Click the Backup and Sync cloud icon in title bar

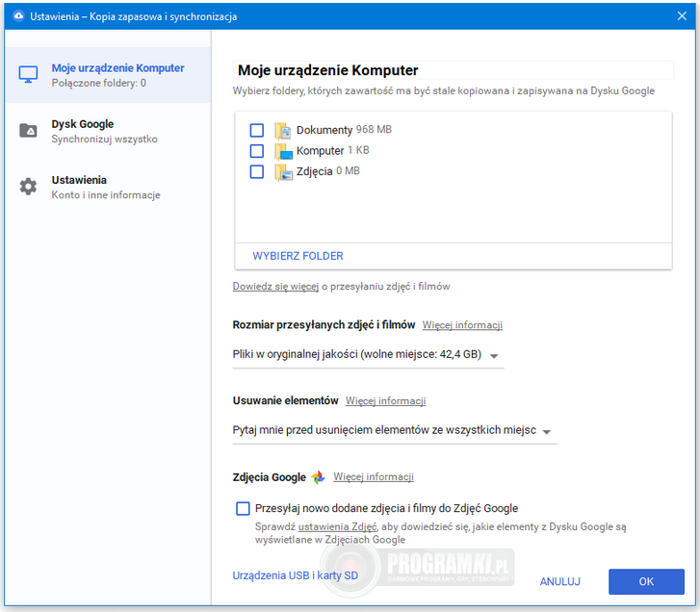18,16
